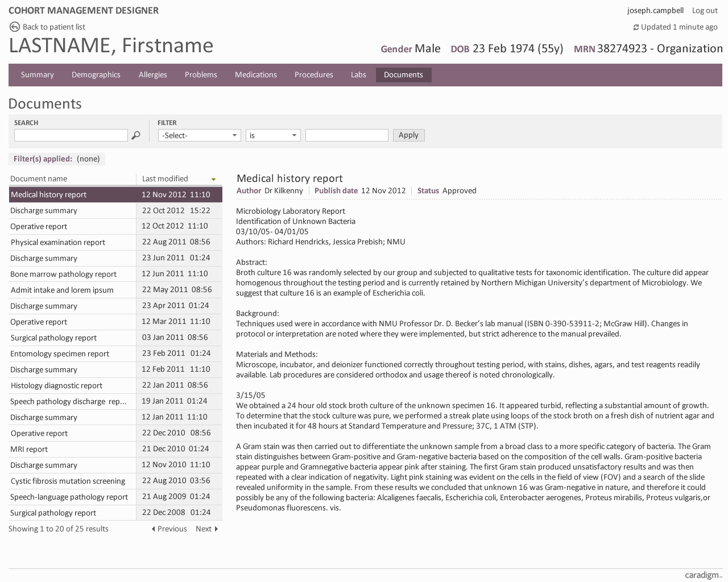The image size is (728, 582).
Task: Open the -Select- filter field dropdown
Action: coord(199,135)
